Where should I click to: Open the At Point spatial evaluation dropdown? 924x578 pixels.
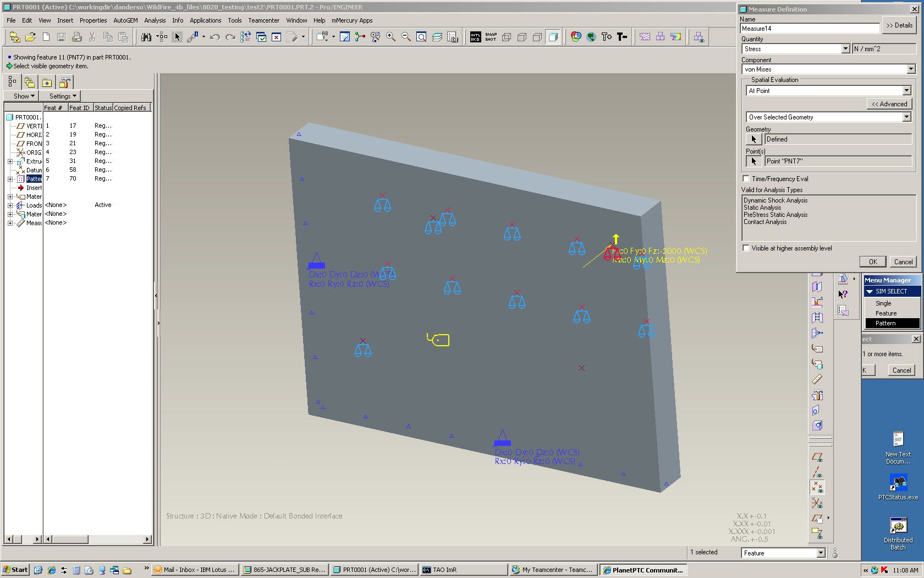906,91
